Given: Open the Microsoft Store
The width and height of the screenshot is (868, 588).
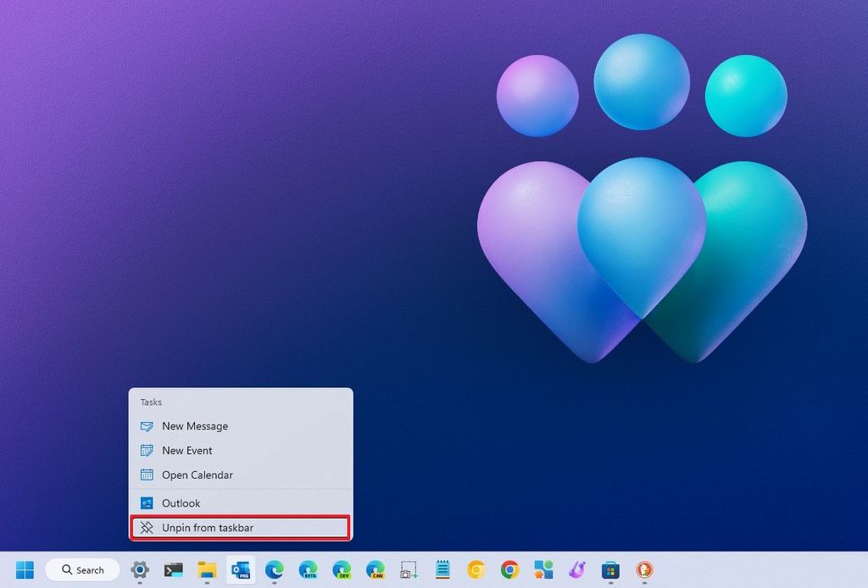Looking at the screenshot, I should click(x=610, y=570).
